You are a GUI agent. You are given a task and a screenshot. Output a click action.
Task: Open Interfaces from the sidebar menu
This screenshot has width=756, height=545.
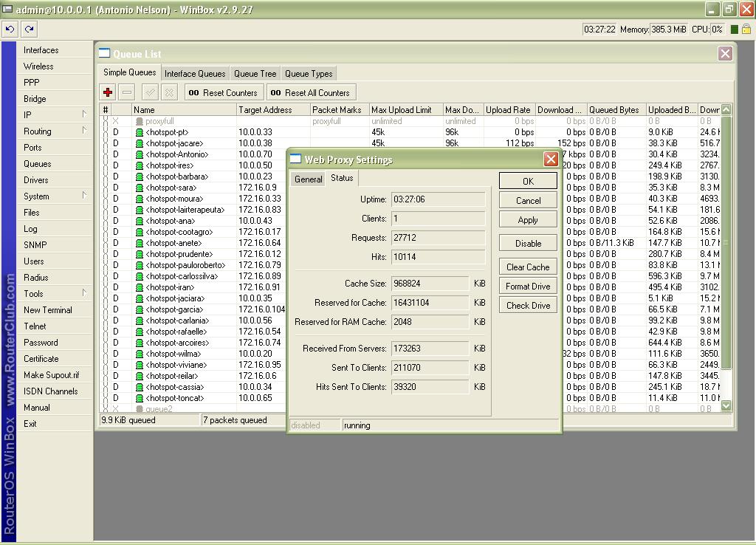tap(41, 50)
